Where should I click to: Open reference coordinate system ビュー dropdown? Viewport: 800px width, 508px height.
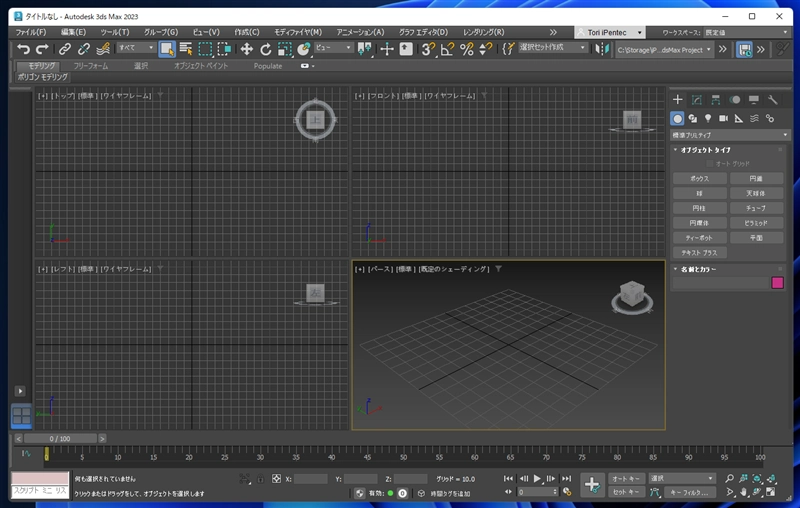tap(333, 48)
